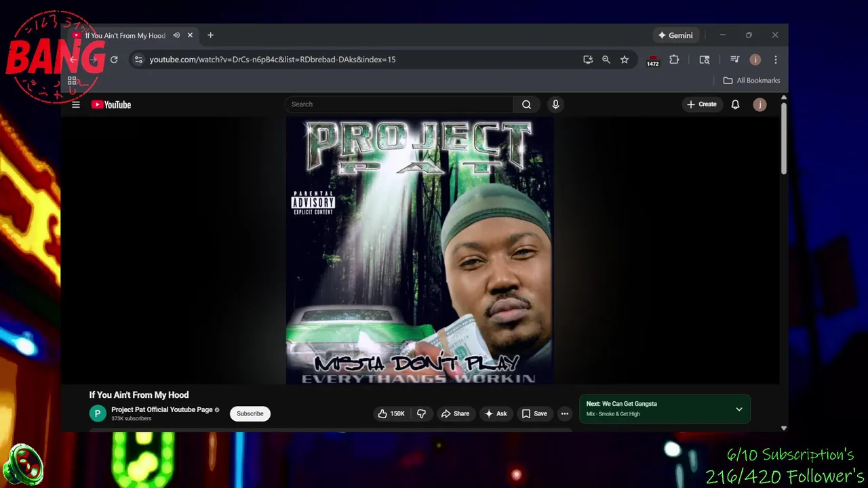
Task: Click the video title If You Ain't From My Hood
Action: [x=139, y=395]
